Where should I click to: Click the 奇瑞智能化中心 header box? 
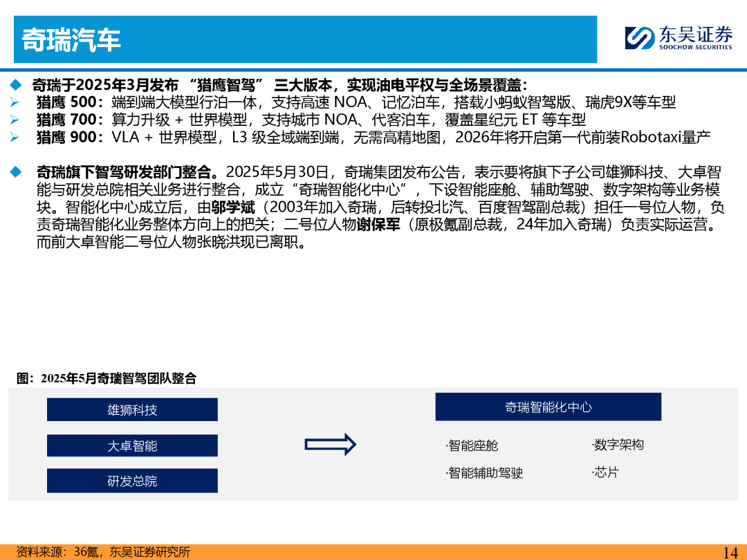(548, 407)
